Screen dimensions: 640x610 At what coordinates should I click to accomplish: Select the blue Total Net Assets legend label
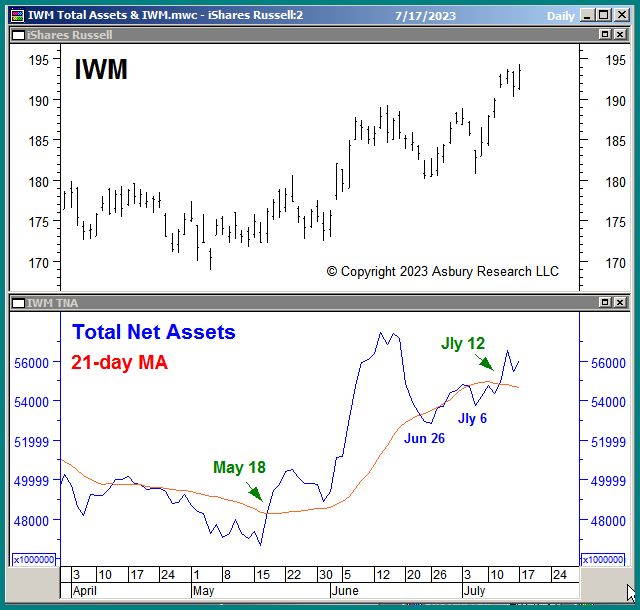pyautogui.click(x=153, y=332)
